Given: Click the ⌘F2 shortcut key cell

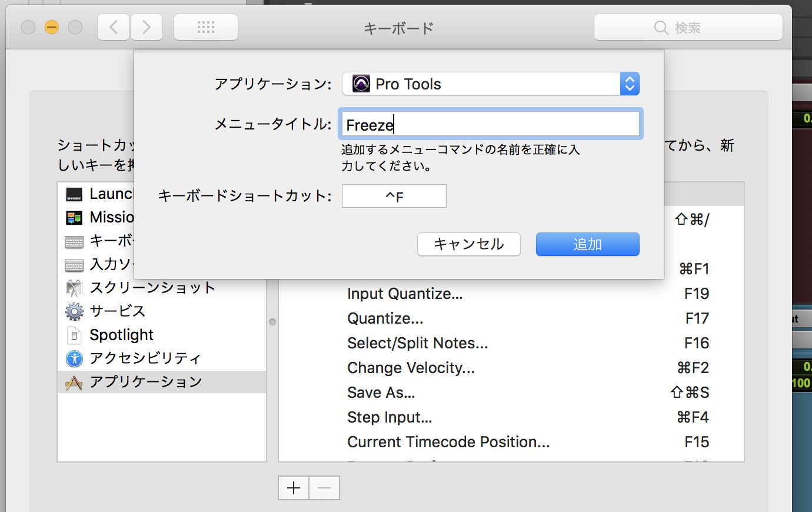Looking at the screenshot, I should point(693,368).
